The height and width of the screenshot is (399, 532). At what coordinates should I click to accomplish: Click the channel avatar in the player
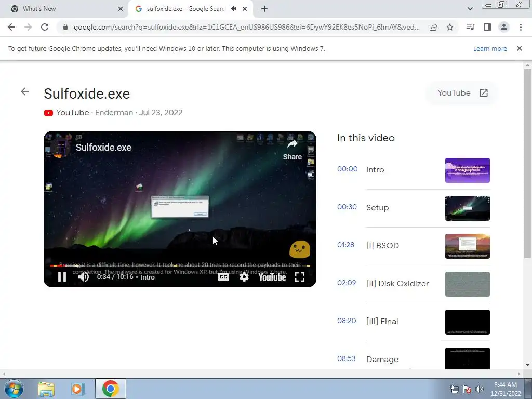pyautogui.click(x=61, y=148)
